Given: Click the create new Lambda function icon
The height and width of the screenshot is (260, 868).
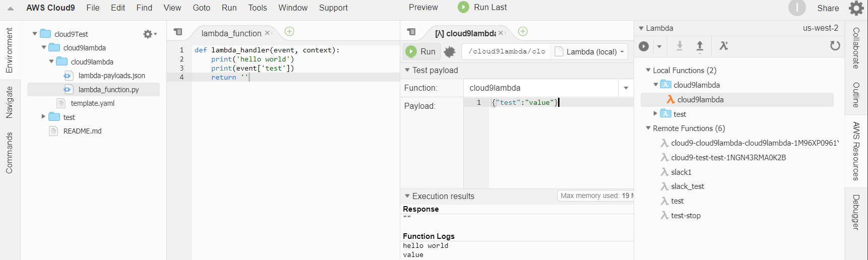Looking at the screenshot, I should coord(723,46).
